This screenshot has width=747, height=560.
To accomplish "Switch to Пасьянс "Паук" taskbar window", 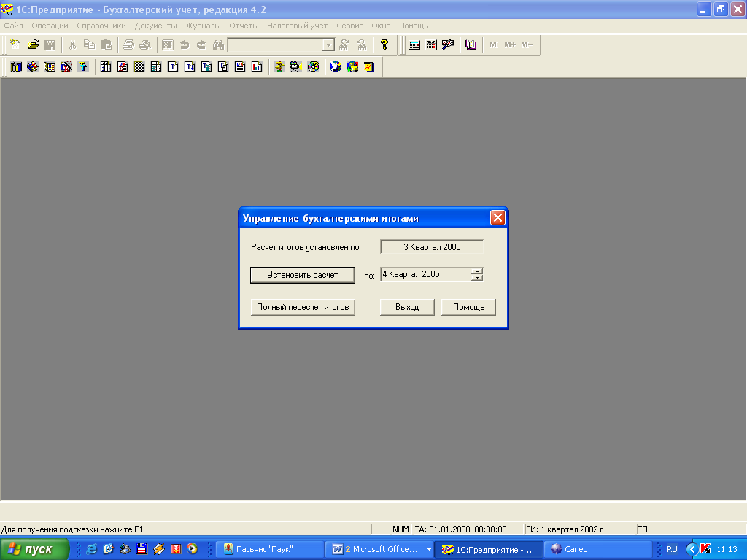I will pos(270,550).
